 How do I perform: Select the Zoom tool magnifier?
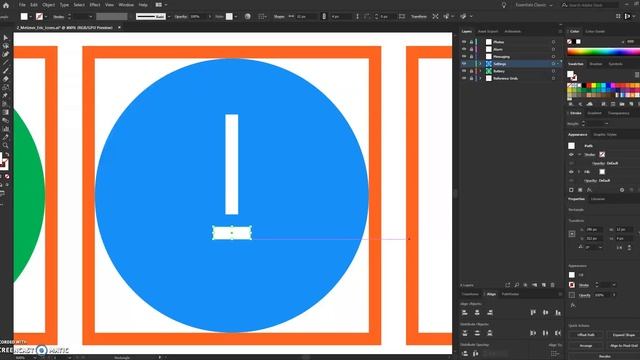pos(5,145)
